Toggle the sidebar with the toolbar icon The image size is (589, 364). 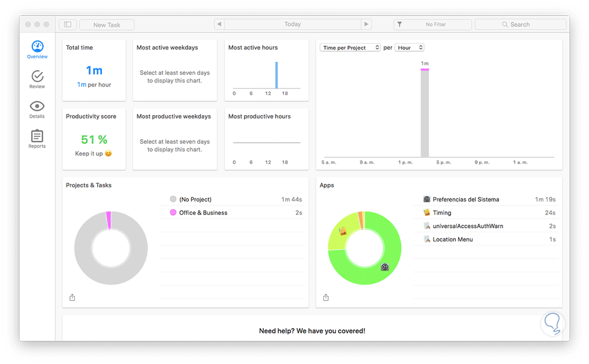click(68, 24)
